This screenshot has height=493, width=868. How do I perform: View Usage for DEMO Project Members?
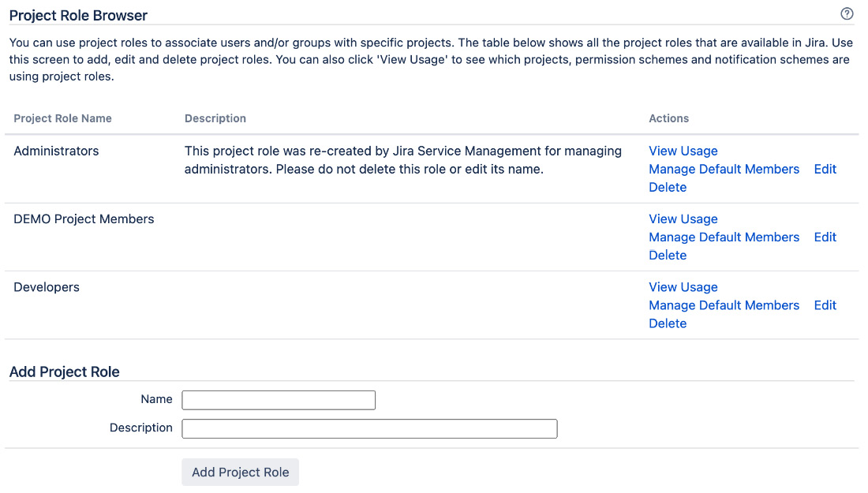tap(683, 218)
